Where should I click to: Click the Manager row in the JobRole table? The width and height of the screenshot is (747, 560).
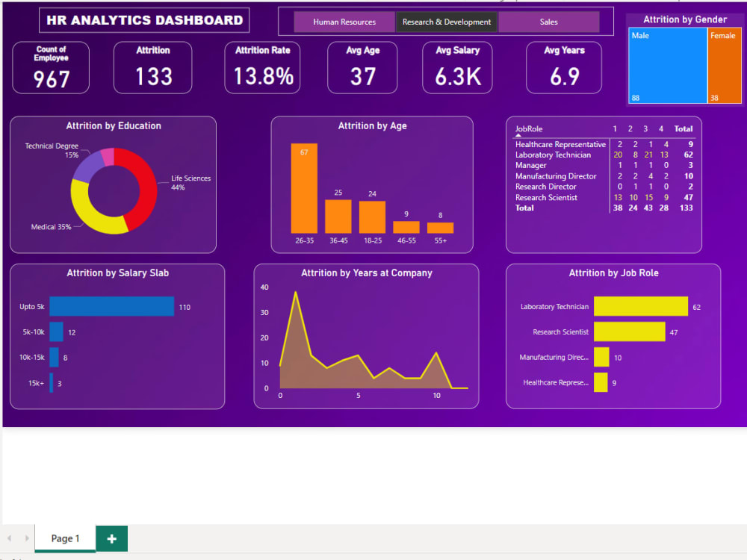click(530, 165)
